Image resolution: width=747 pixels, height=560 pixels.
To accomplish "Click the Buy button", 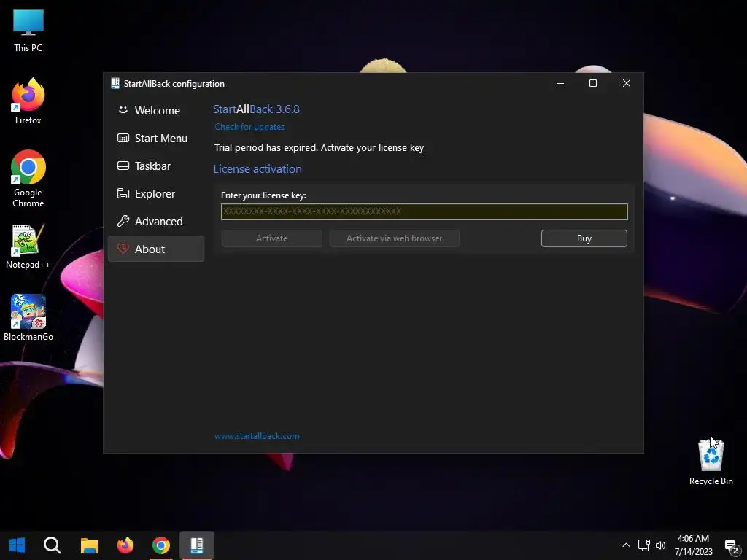I will [584, 238].
